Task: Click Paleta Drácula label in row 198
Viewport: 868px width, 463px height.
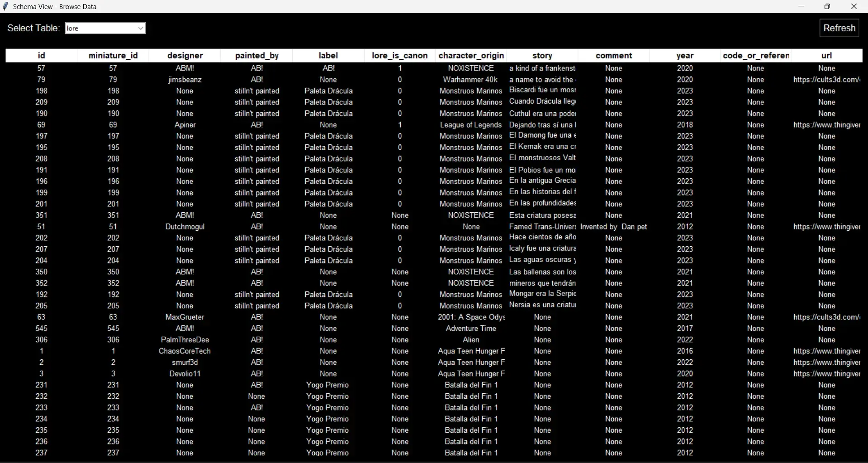Action: (328, 91)
